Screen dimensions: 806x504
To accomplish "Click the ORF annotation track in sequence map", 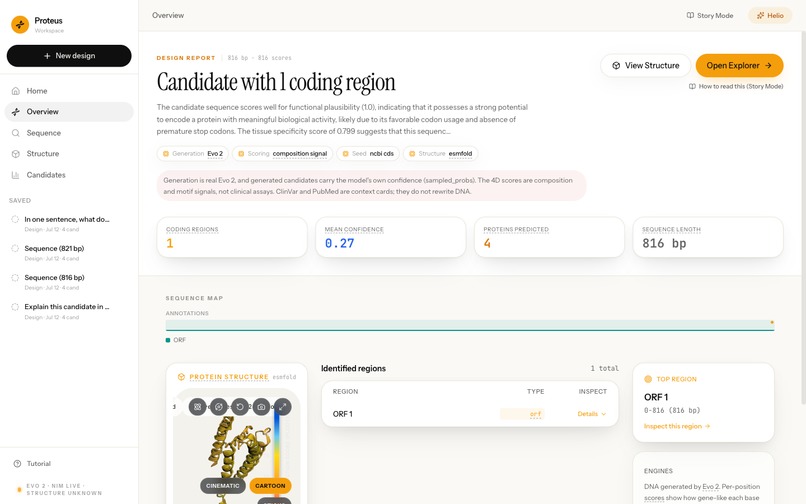I will tap(470, 325).
